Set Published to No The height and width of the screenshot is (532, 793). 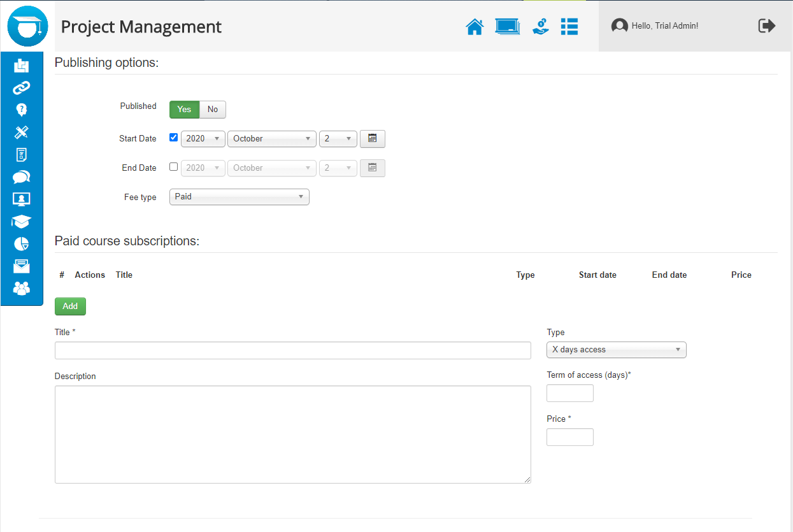tap(213, 110)
